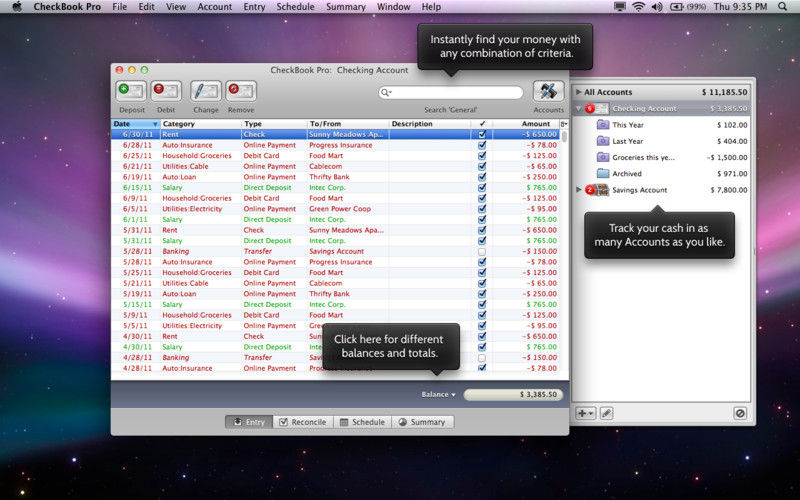800x500 pixels.
Task: Click the Category column header
Action: [201, 124]
